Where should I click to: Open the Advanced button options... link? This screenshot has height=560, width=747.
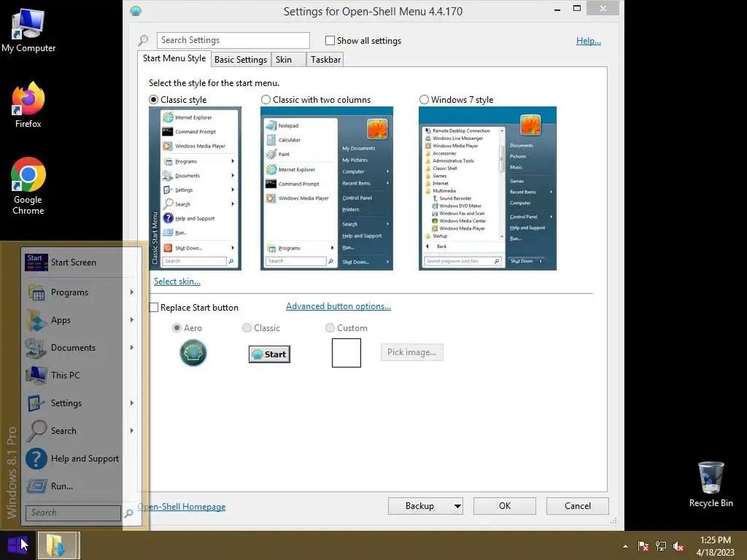338,306
